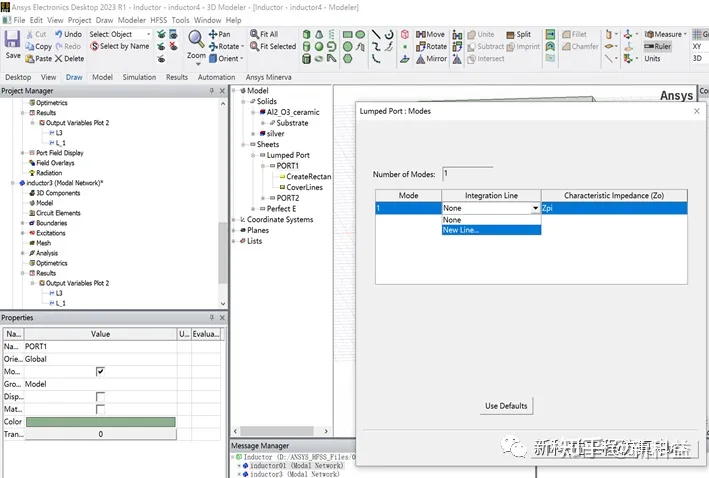The image size is (709, 478).
Task: Pin the Properties panel
Action: pyautogui.click(x=211, y=318)
